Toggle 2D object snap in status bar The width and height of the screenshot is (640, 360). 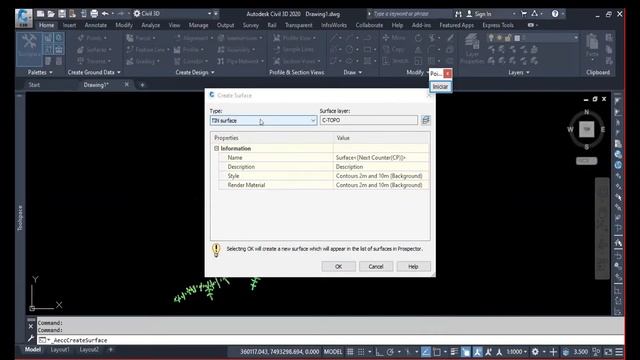pyautogui.click(x=437, y=352)
